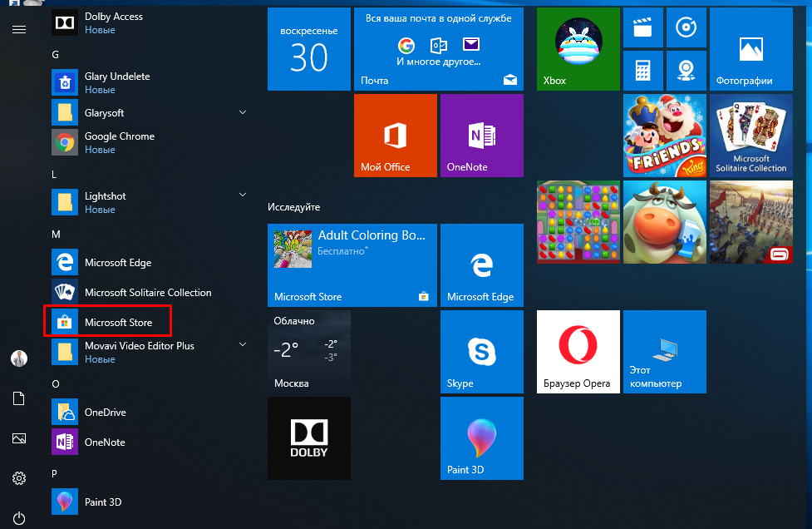Expand the Start menu hamburger button
Screen dimensions: 812x529
18,30
